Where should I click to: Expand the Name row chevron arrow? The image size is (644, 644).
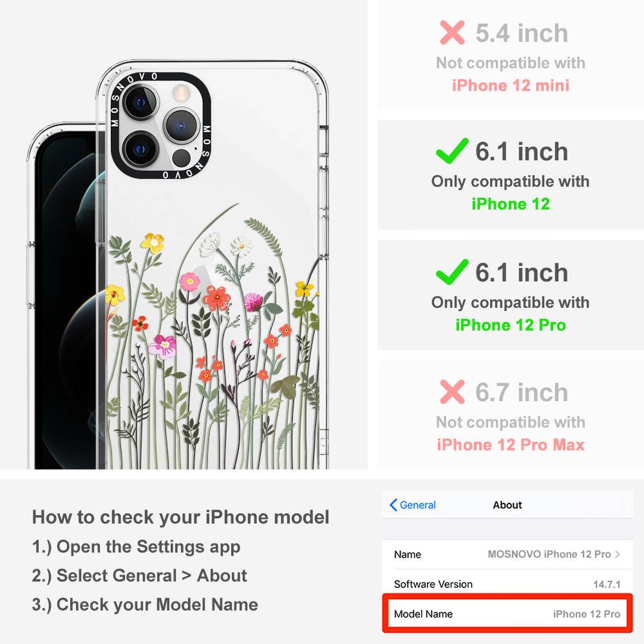[x=618, y=554]
